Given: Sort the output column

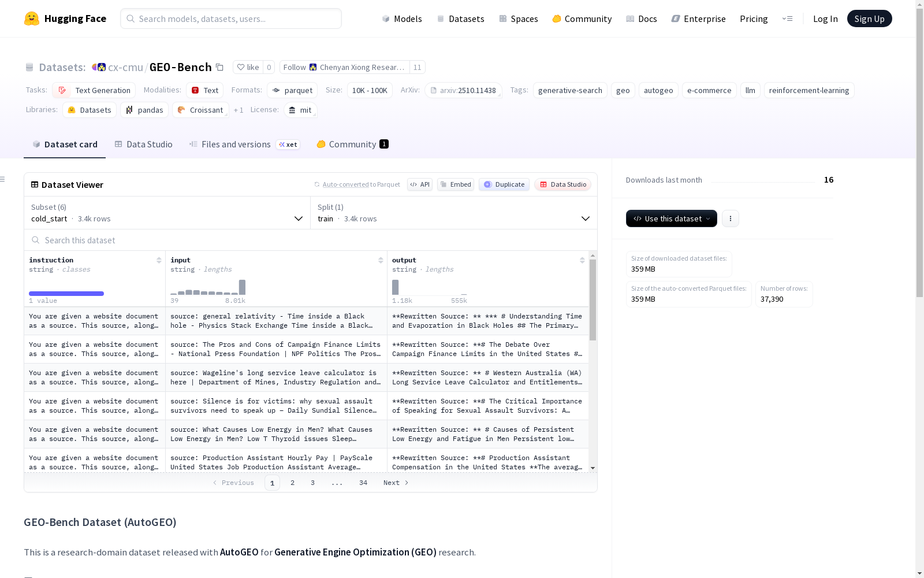Looking at the screenshot, I should pos(582,260).
